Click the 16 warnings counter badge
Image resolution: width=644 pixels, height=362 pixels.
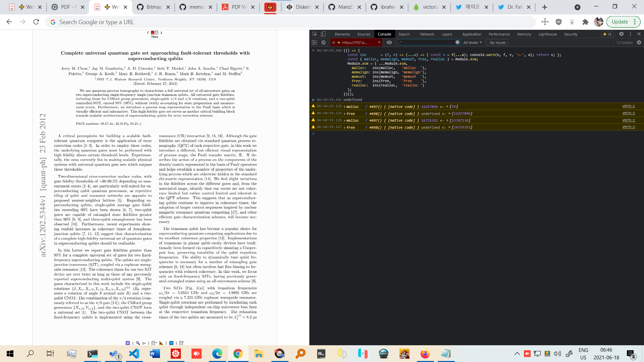click(x=607, y=34)
